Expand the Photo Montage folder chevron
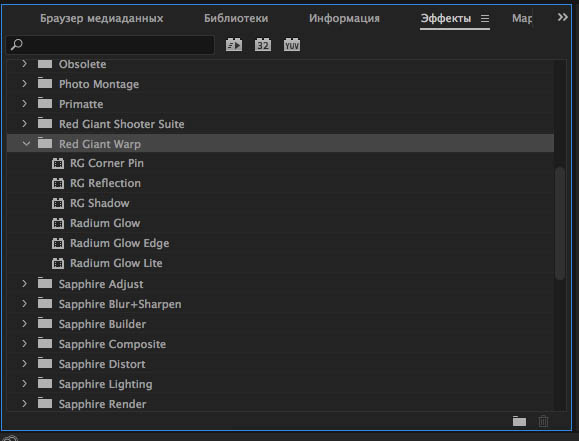579x441 pixels. click(x=24, y=83)
